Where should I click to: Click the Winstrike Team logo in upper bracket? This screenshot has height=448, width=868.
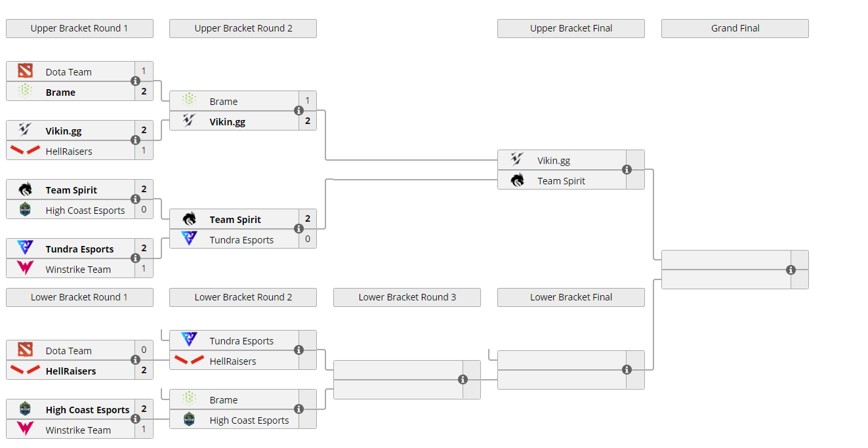click(x=25, y=268)
